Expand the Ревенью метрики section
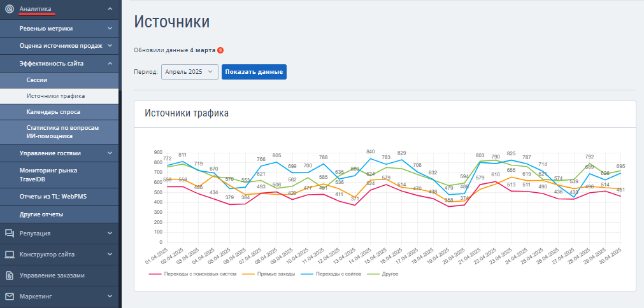Screen dimensions: 644x308 coord(59,29)
